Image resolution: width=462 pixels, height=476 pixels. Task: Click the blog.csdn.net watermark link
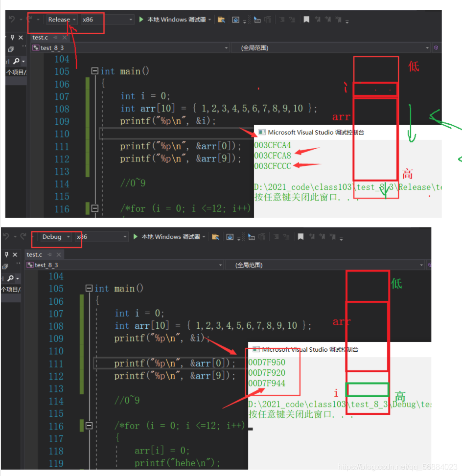[x=397, y=467]
